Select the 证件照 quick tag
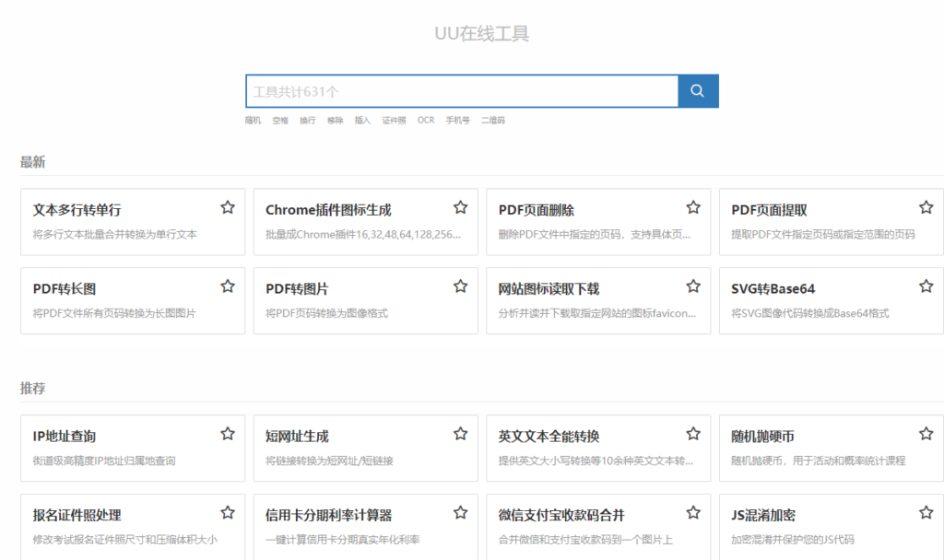The image size is (944, 560). [x=394, y=121]
